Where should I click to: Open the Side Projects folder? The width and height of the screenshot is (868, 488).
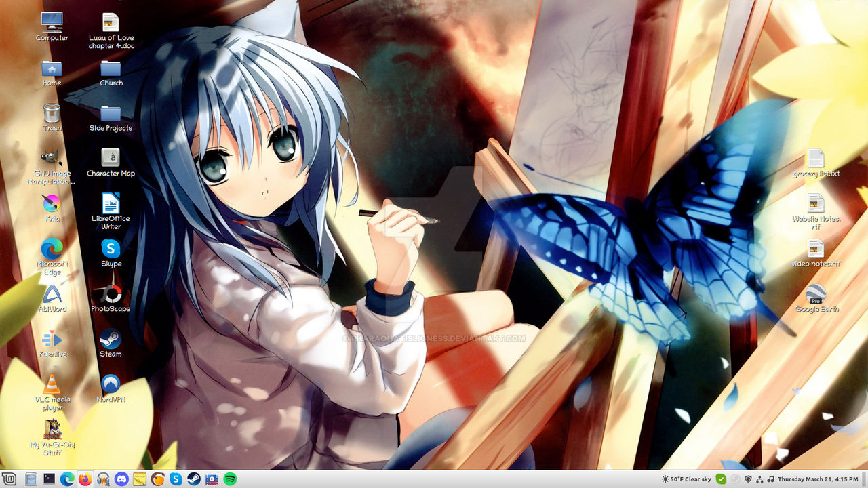111,112
